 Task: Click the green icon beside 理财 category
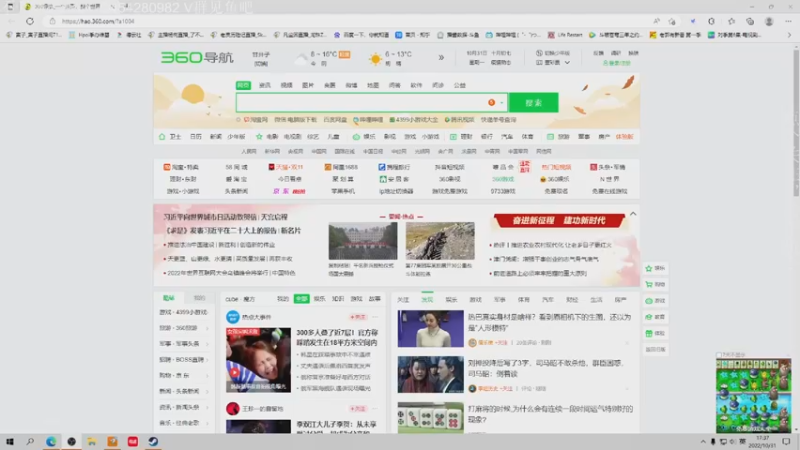(x=453, y=137)
